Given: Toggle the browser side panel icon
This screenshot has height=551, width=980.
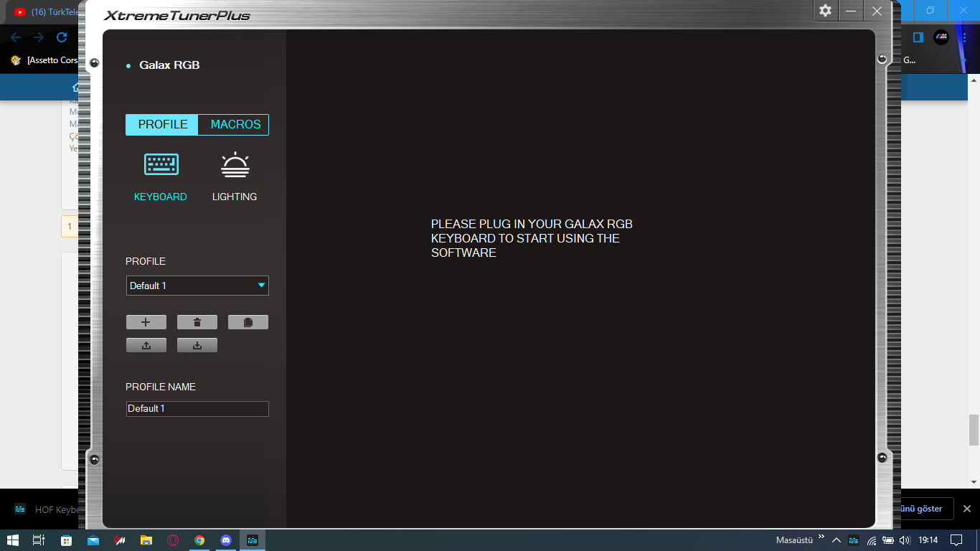Looking at the screenshot, I should 918,37.
